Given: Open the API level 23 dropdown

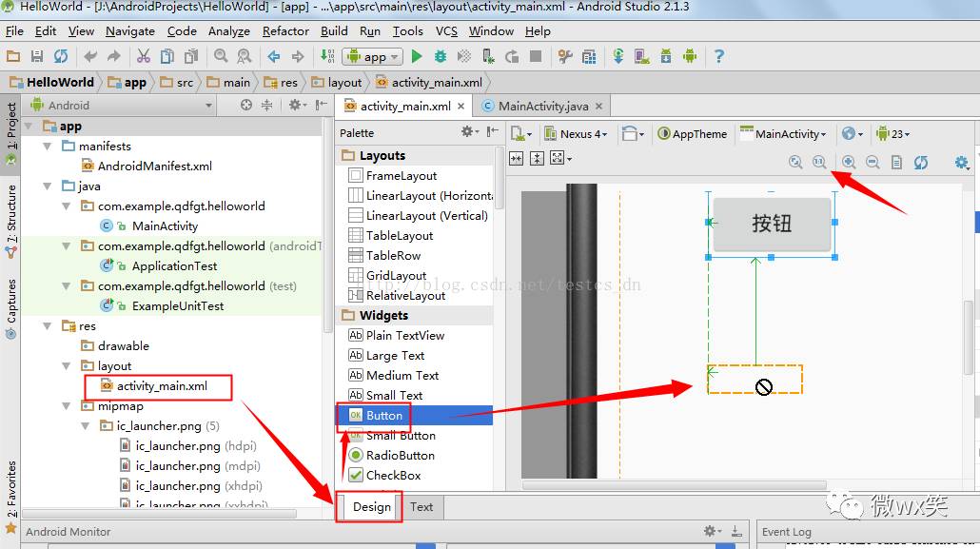Looking at the screenshot, I should click(x=893, y=134).
